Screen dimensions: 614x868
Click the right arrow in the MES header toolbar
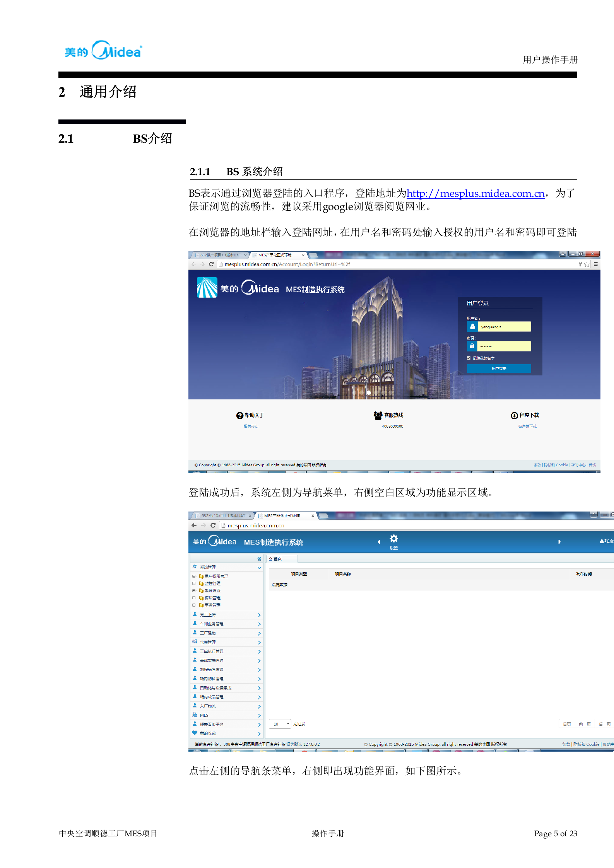pyautogui.click(x=559, y=542)
